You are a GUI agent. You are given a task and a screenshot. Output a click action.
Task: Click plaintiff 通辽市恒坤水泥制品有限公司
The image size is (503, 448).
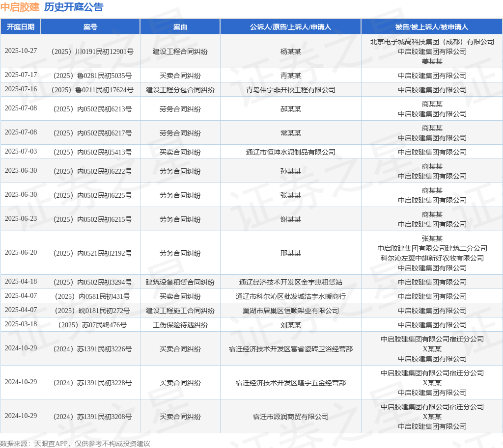[291, 152]
